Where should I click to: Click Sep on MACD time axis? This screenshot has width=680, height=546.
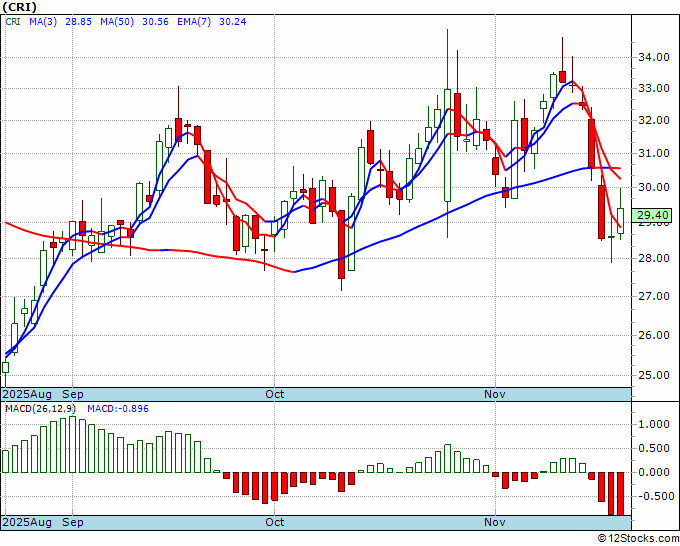point(72,522)
